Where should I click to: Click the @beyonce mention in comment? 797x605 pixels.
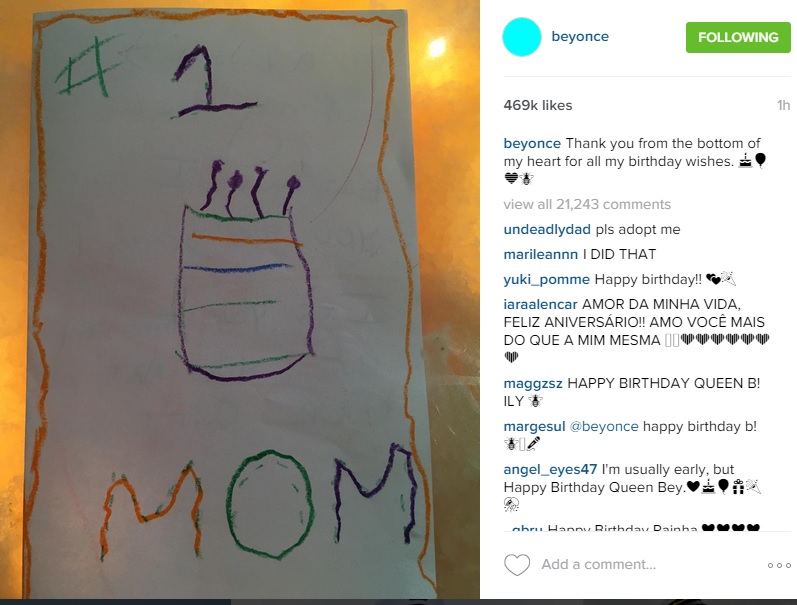pos(604,427)
